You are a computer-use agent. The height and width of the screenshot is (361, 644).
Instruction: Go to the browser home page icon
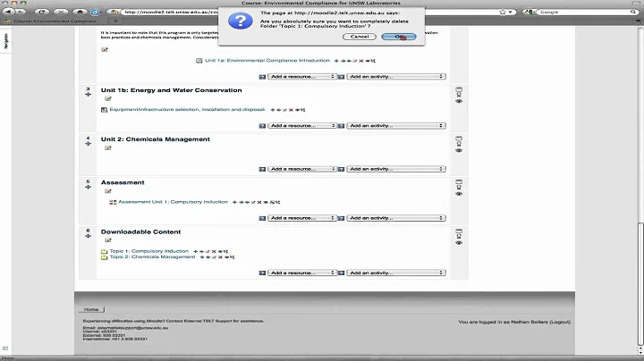tap(80, 12)
